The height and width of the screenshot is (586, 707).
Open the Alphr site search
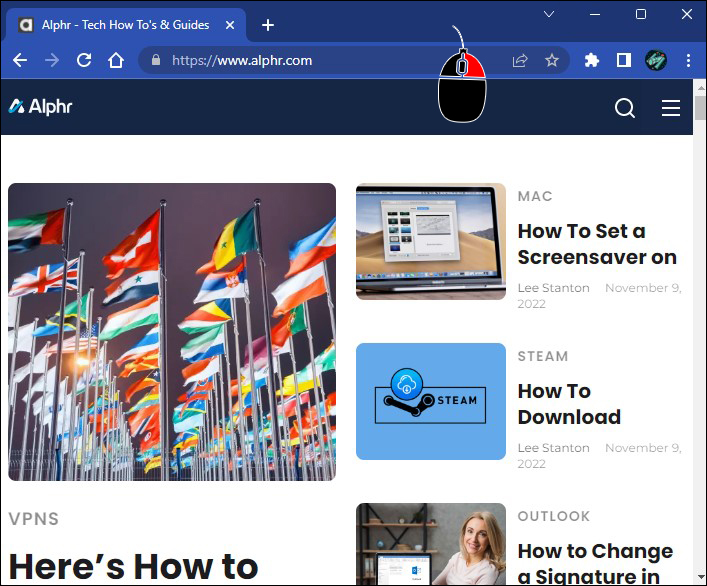tap(625, 108)
